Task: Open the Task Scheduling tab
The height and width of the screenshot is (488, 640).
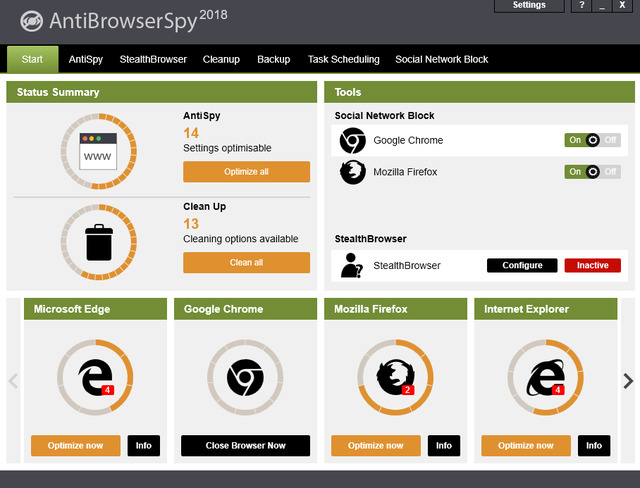Action: [343, 59]
